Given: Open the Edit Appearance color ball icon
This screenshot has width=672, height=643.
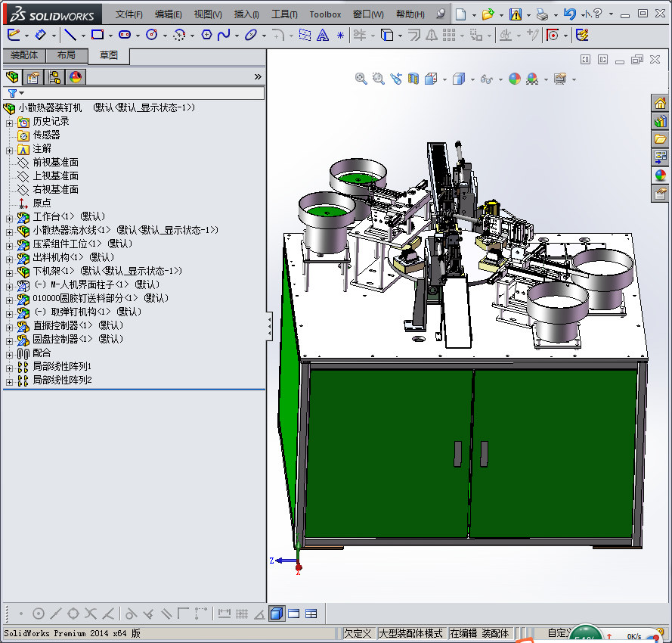Looking at the screenshot, I should (515, 79).
